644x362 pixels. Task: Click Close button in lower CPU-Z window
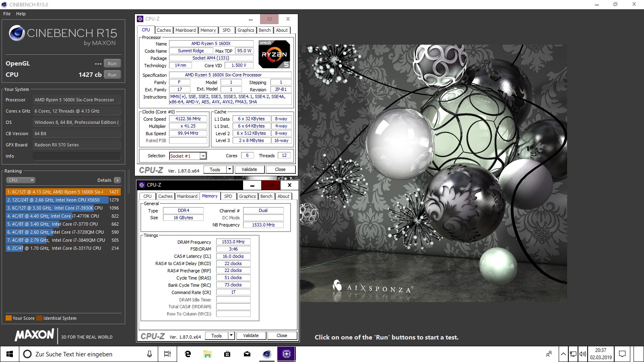282,336
